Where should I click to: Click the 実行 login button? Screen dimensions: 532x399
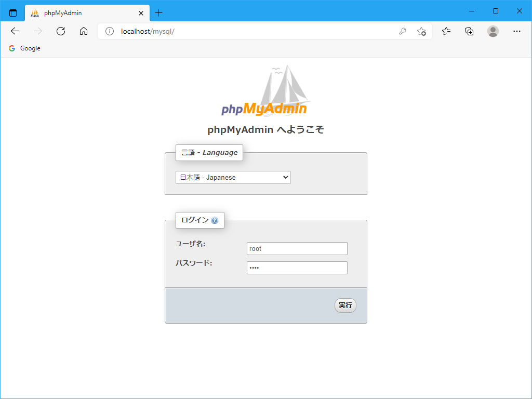(345, 305)
